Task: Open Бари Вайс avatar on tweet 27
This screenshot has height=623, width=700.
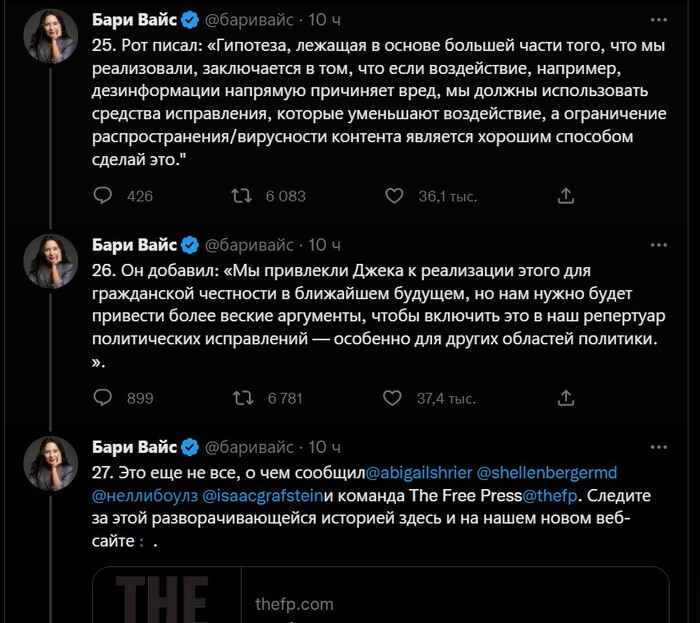Action: point(50,464)
